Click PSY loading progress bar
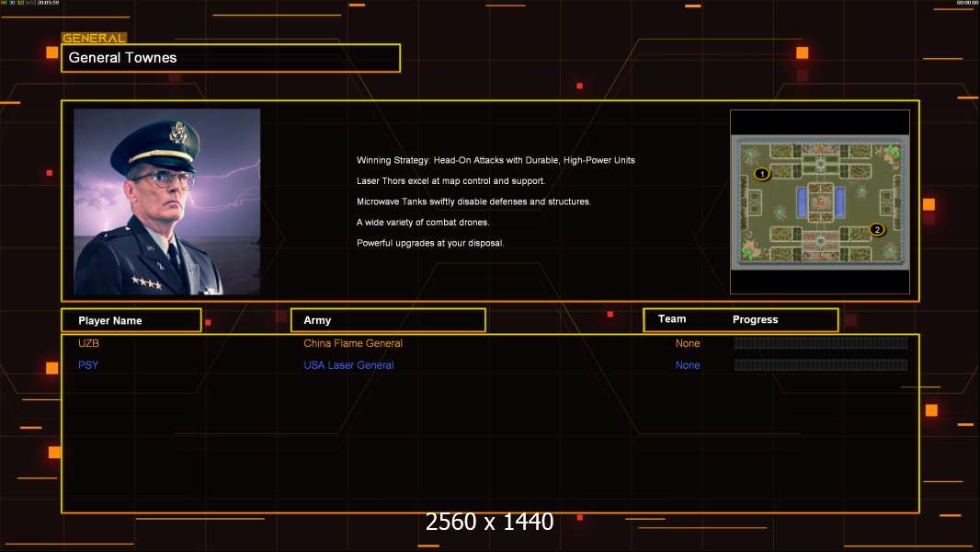Screen dimensions: 980x552 point(821,364)
